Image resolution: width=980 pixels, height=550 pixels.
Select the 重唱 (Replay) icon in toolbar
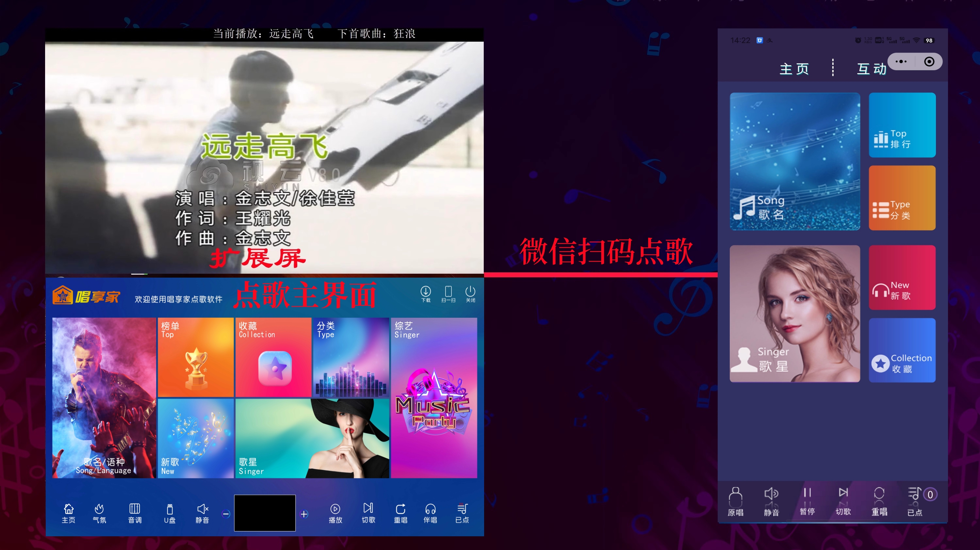pyautogui.click(x=399, y=510)
